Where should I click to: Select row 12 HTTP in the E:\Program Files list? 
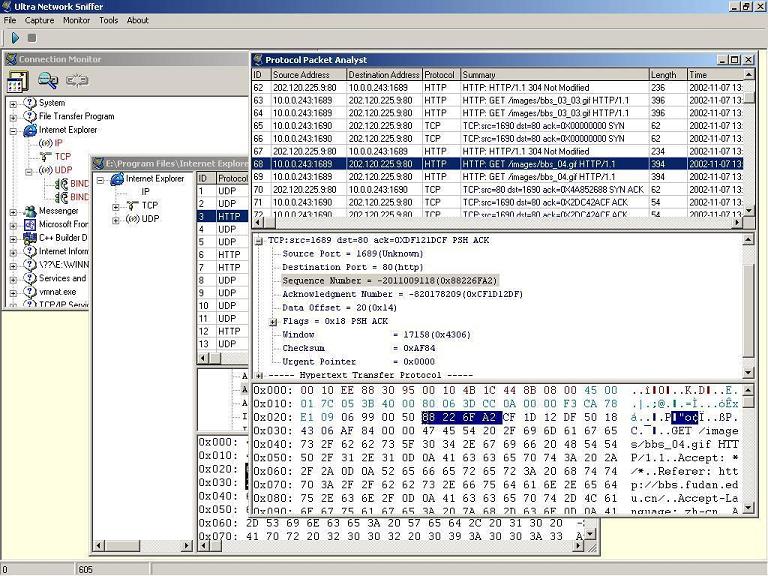pos(222,332)
